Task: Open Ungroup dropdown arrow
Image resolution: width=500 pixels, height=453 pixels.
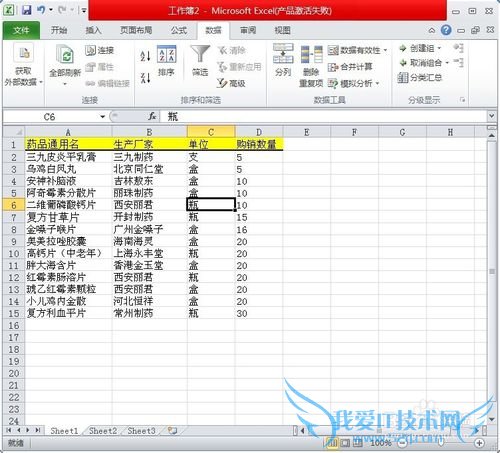Action: 447,63
